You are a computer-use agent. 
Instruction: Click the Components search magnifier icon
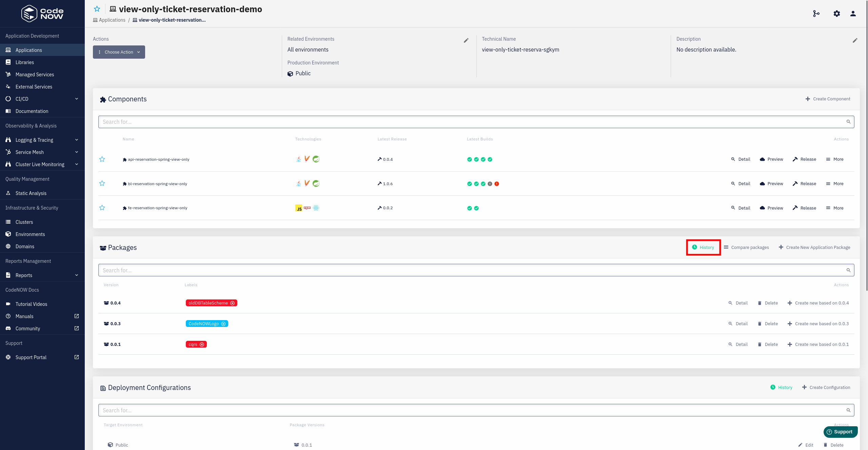click(848, 122)
